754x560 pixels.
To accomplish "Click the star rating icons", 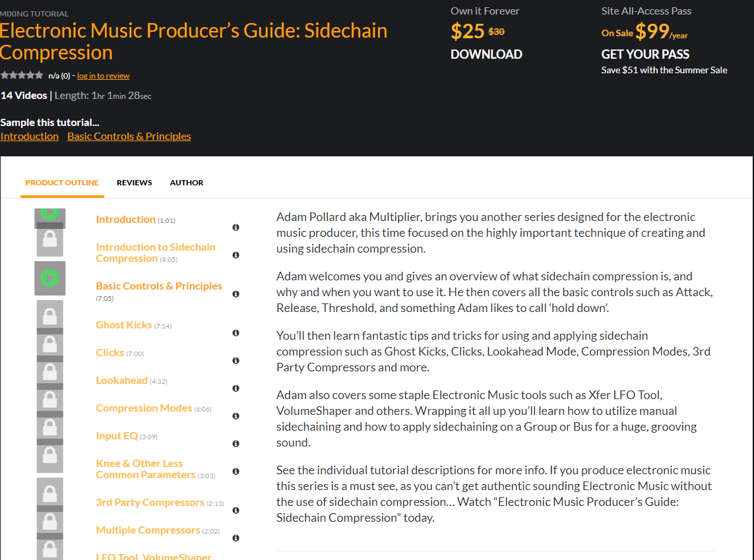I will click(22, 75).
